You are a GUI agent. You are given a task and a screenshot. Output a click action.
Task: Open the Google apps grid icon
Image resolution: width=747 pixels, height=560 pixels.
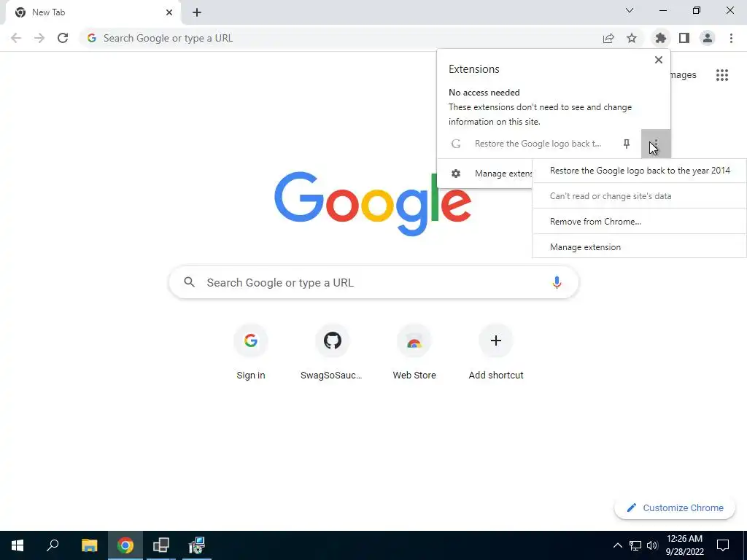point(721,75)
